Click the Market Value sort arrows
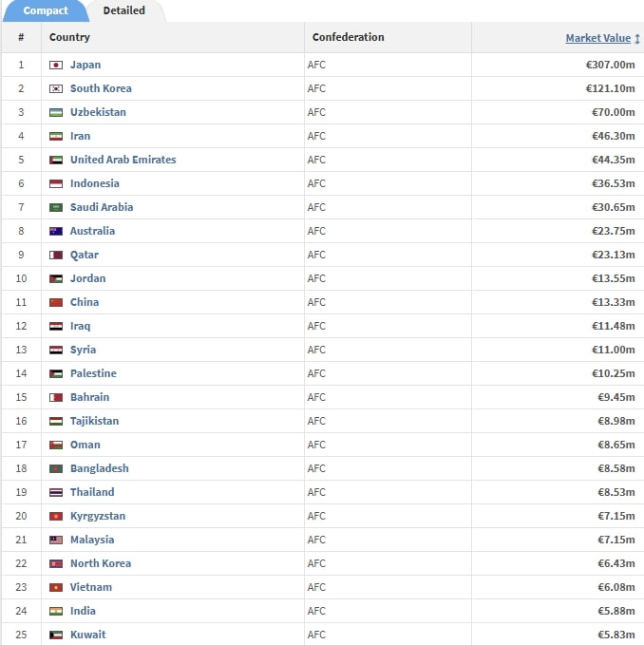The image size is (644, 645). (x=637, y=39)
